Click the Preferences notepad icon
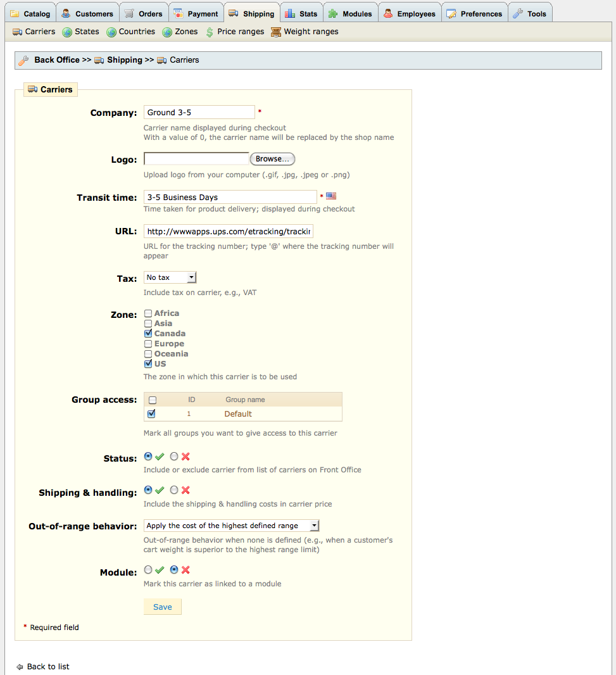 (x=451, y=14)
